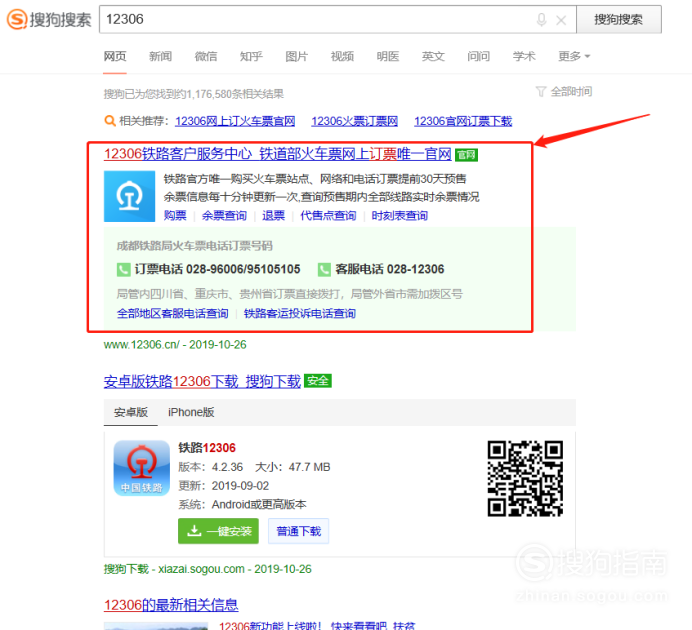Switch to the 英文 tab
The height and width of the screenshot is (630, 692).
(433, 56)
